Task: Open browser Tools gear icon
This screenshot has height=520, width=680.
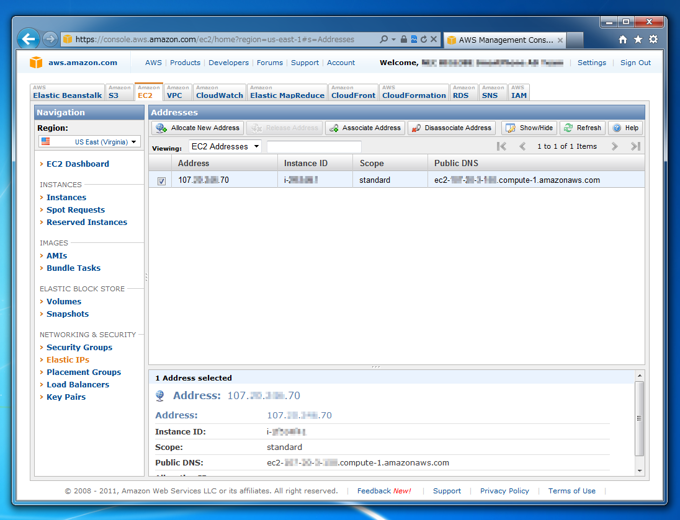Action: (x=653, y=39)
